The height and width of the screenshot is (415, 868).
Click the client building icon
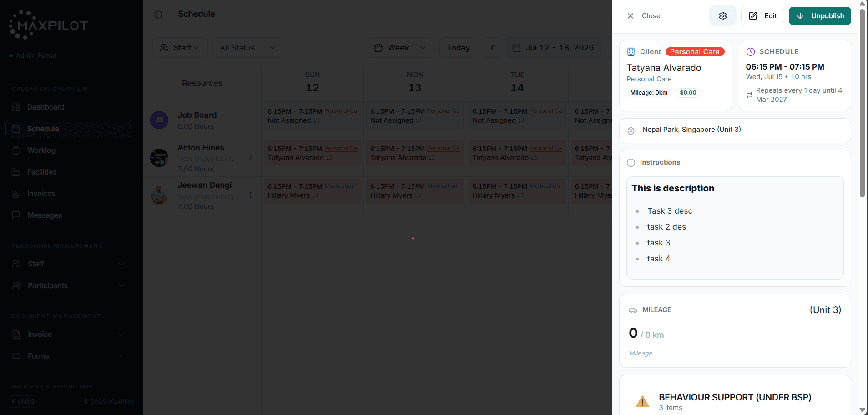(631, 52)
